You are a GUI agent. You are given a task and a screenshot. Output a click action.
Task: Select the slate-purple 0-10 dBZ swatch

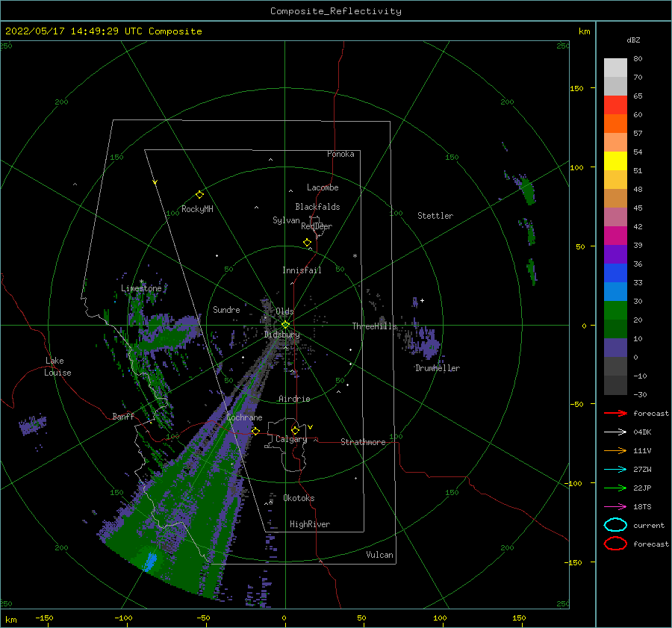click(x=615, y=348)
